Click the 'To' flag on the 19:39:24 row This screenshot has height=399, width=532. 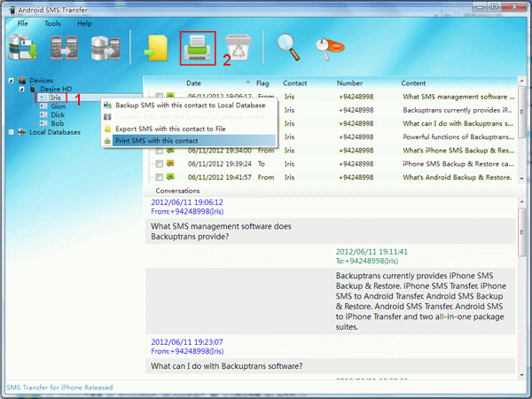pos(261,164)
